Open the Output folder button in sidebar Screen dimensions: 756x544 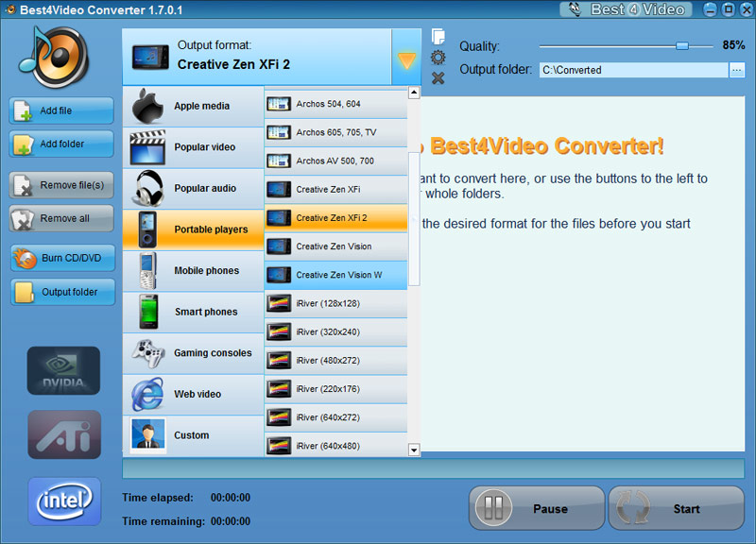(x=62, y=292)
